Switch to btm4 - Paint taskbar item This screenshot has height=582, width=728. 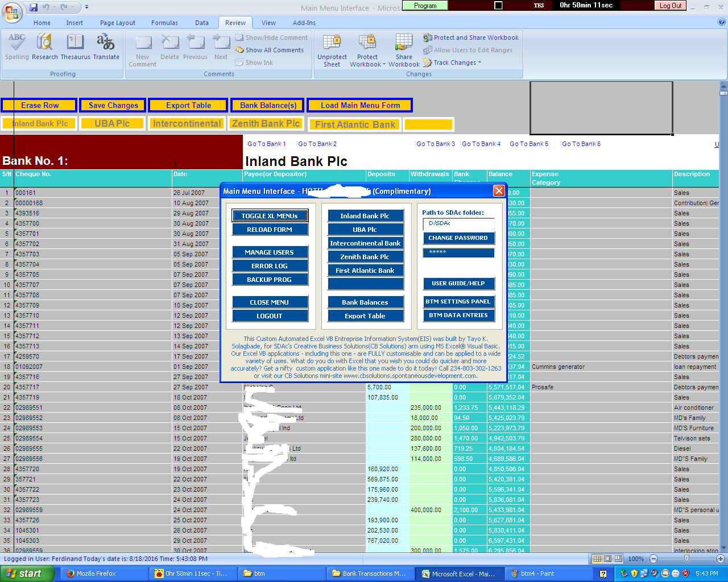[x=547, y=573]
